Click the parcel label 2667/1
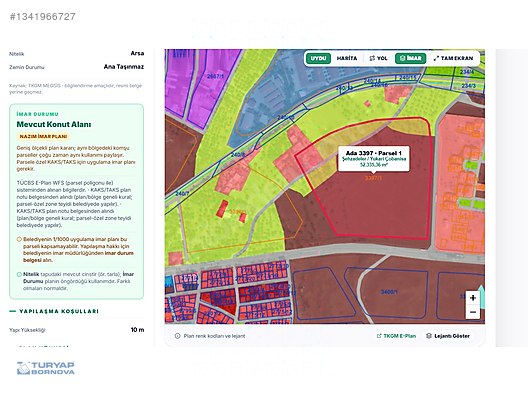The image size is (528, 396). (x=215, y=76)
